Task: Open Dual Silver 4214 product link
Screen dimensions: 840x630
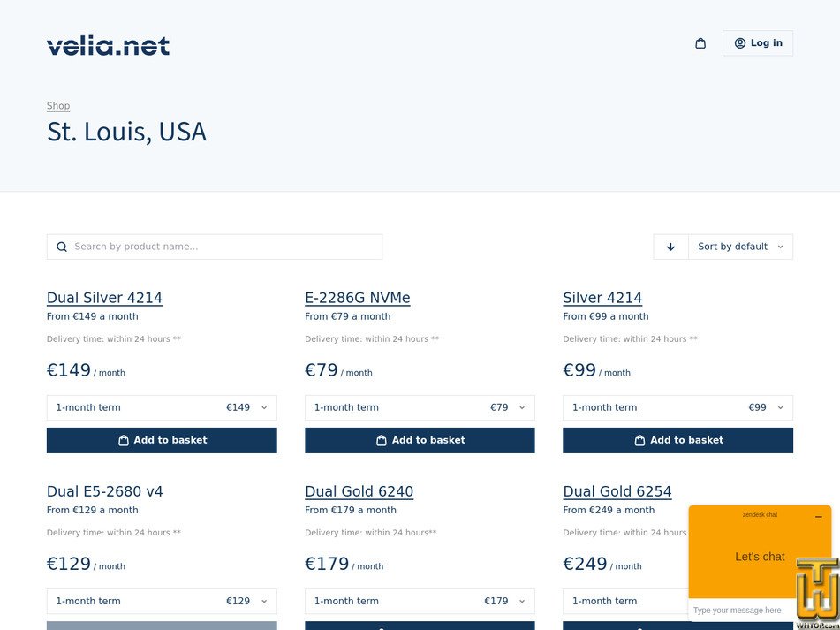Action: 104,298
